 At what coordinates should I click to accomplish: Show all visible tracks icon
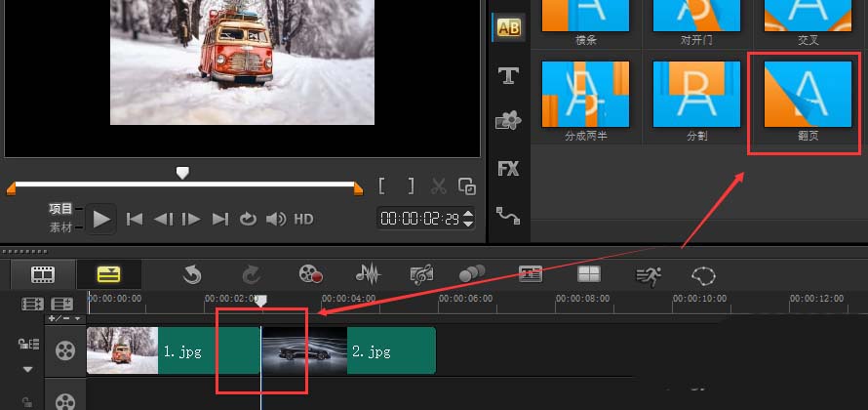coord(32,305)
